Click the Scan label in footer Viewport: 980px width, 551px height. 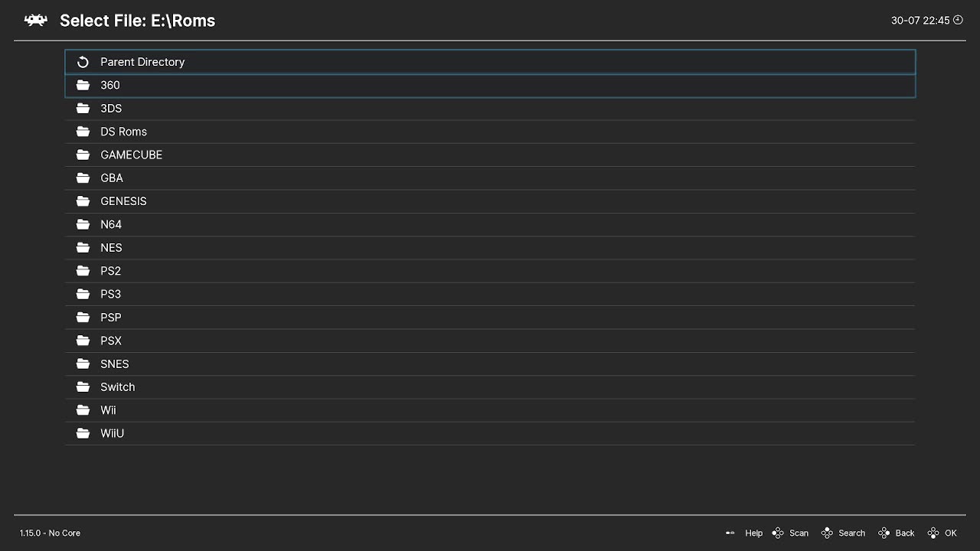[x=799, y=533]
